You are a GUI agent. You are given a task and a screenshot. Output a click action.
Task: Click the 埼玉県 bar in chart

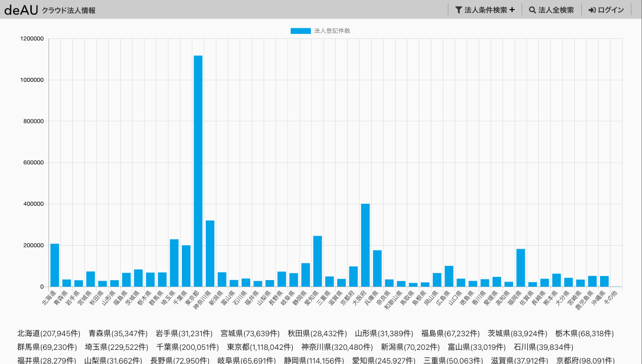(174, 263)
